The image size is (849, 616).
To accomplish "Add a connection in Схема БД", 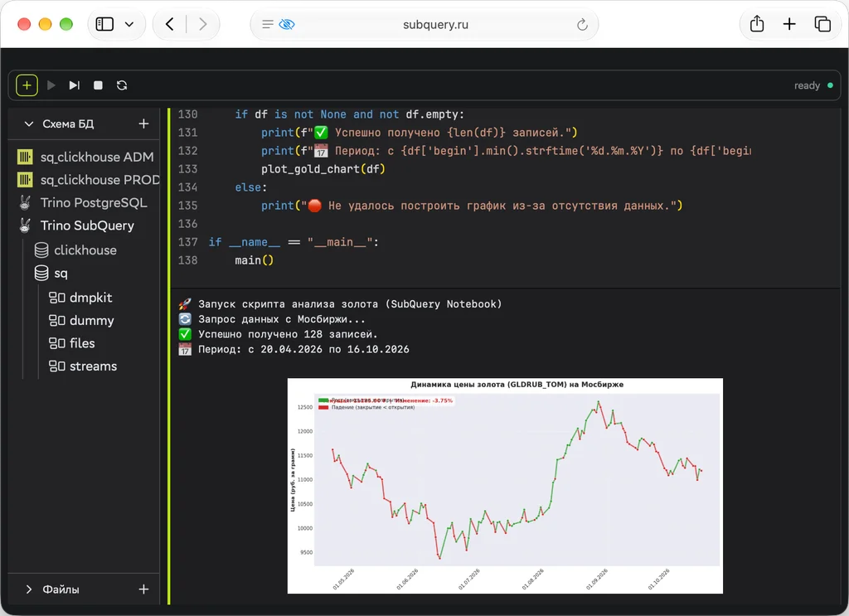I will click(x=143, y=124).
